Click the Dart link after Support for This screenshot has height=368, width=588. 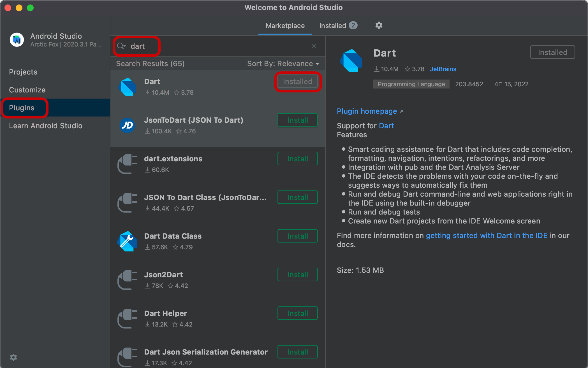point(386,126)
